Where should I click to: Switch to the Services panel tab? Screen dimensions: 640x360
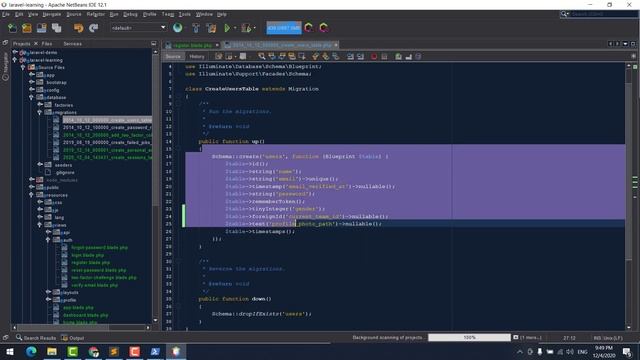point(72,44)
